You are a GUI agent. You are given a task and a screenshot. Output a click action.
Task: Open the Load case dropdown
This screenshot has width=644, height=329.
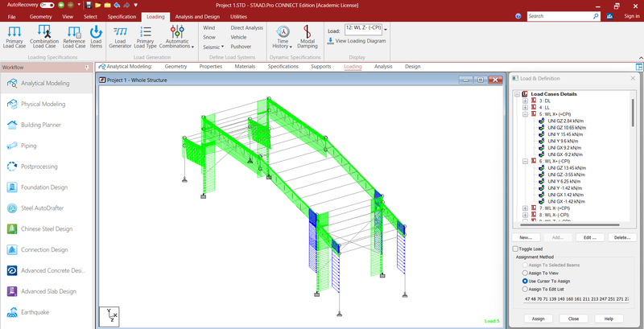(386, 30)
